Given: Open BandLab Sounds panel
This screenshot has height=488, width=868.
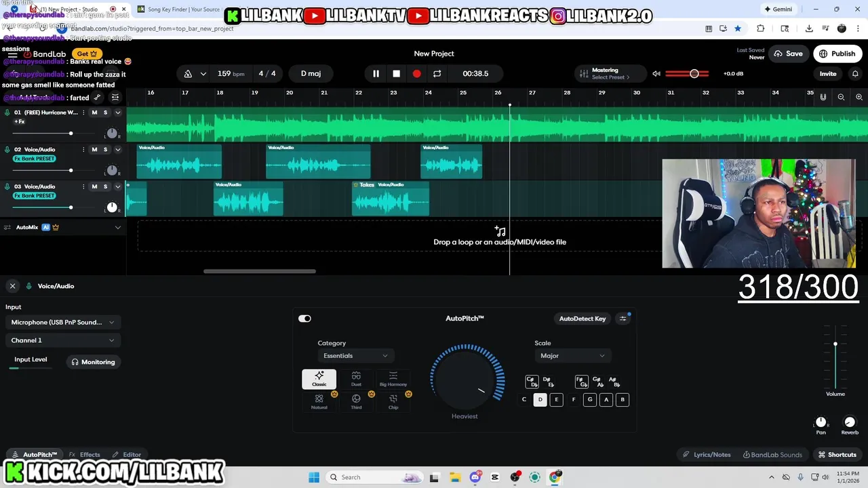Looking at the screenshot, I should tap(772, 455).
